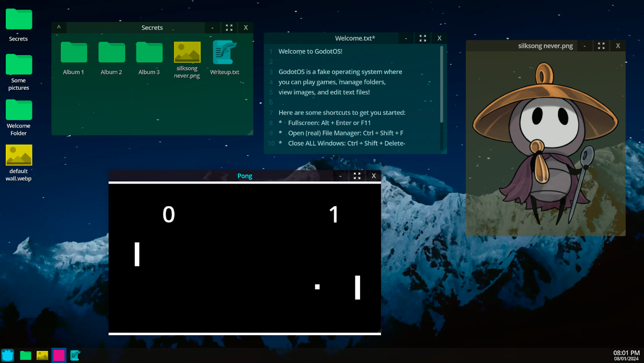
Task: Select the yellow image viewer taskbar icon
Action: click(42, 355)
